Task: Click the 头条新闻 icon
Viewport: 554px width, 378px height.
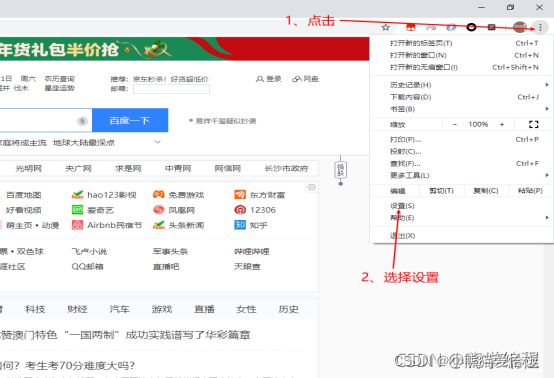Action: 159,225
